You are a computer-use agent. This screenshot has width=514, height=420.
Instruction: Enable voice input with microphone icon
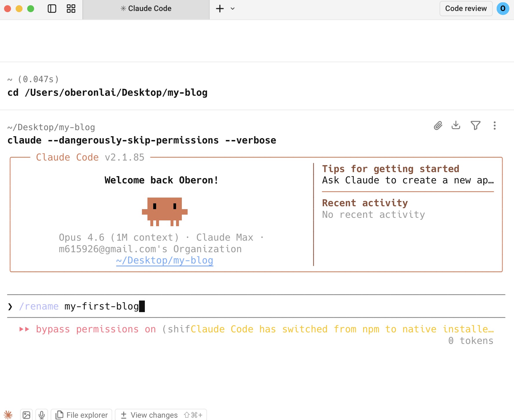pos(42,415)
